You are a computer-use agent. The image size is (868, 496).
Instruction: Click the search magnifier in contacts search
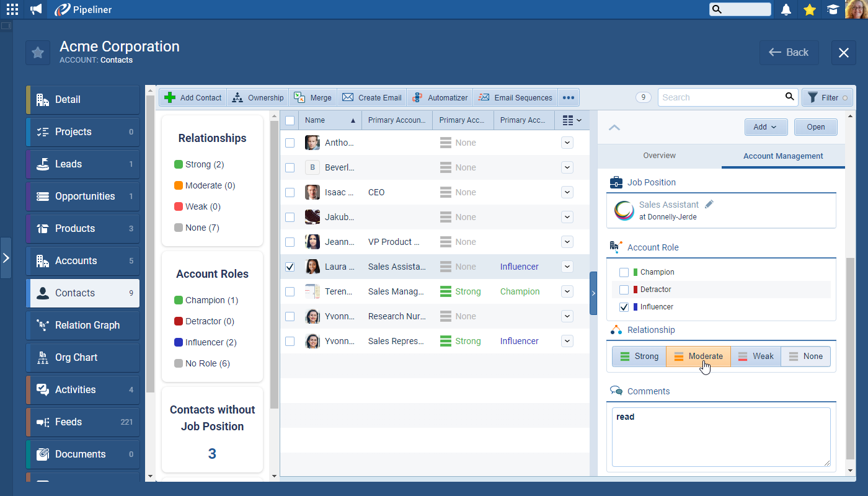click(789, 97)
